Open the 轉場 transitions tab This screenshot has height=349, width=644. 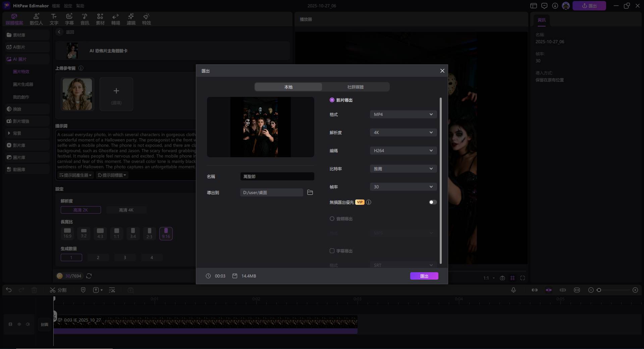[x=115, y=19]
